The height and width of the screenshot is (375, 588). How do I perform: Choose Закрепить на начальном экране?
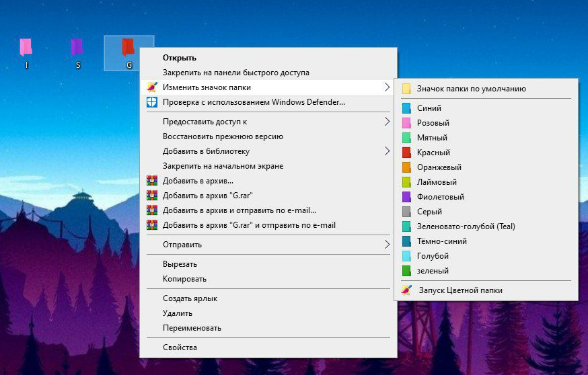pyautogui.click(x=268, y=166)
